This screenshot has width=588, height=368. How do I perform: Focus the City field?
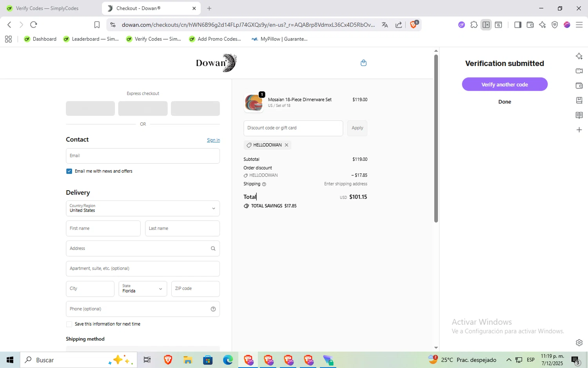click(x=90, y=289)
